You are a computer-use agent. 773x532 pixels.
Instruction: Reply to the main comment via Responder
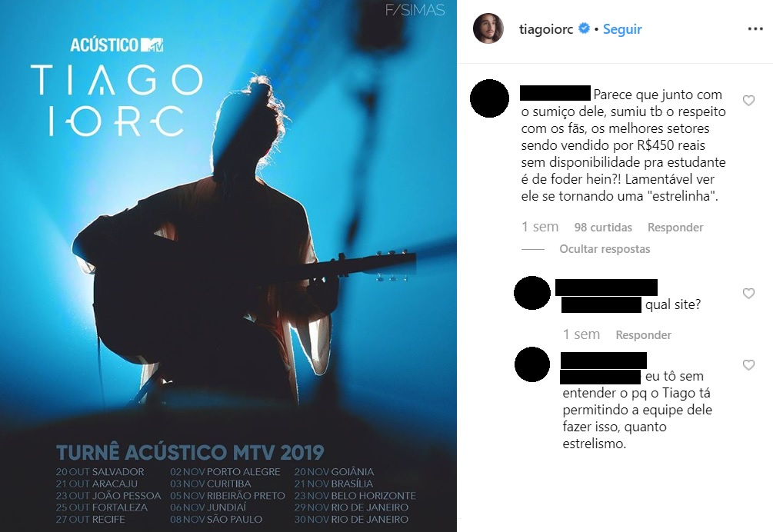pyautogui.click(x=675, y=227)
